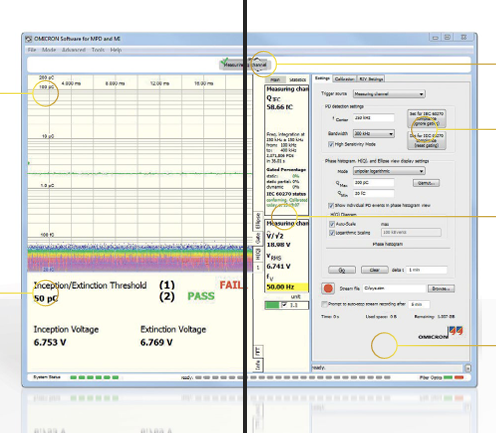This screenshot has height=433, width=496.
Task: Click the Stream file path field
Action: tap(395, 289)
